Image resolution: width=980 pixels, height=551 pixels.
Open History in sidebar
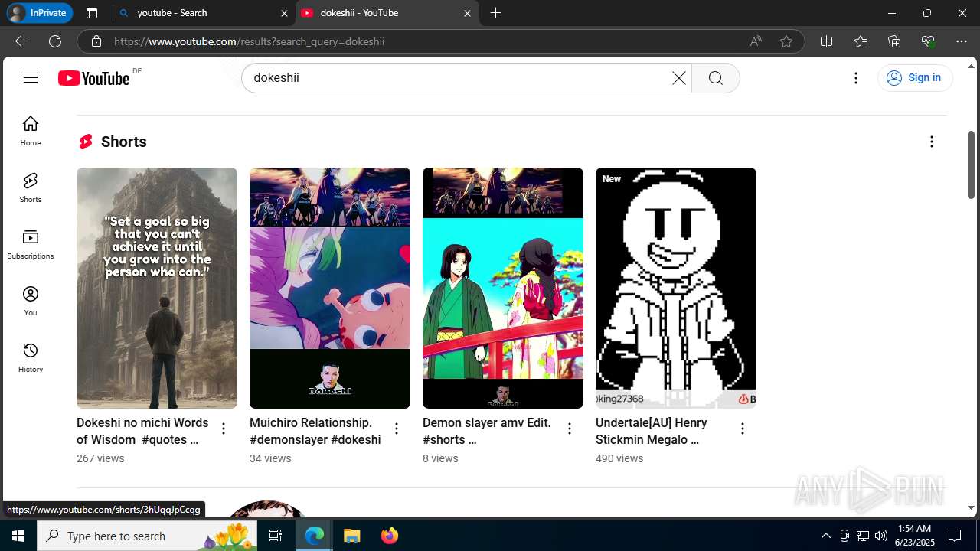point(31,357)
